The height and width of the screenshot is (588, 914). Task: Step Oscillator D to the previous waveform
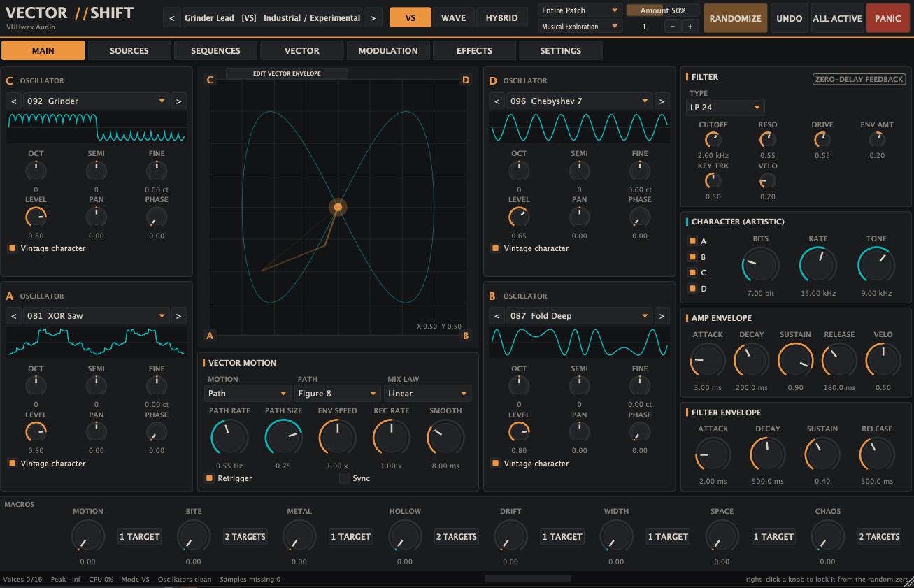click(x=497, y=101)
